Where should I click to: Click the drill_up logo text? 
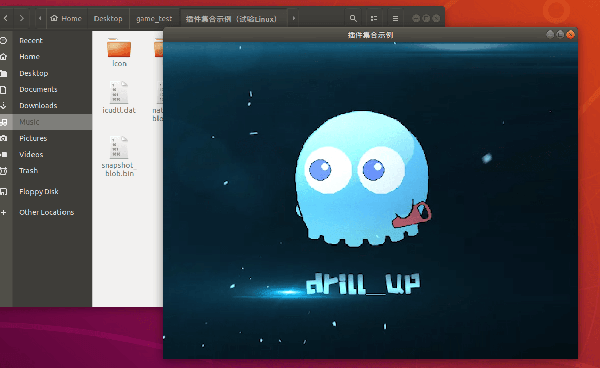(363, 284)
